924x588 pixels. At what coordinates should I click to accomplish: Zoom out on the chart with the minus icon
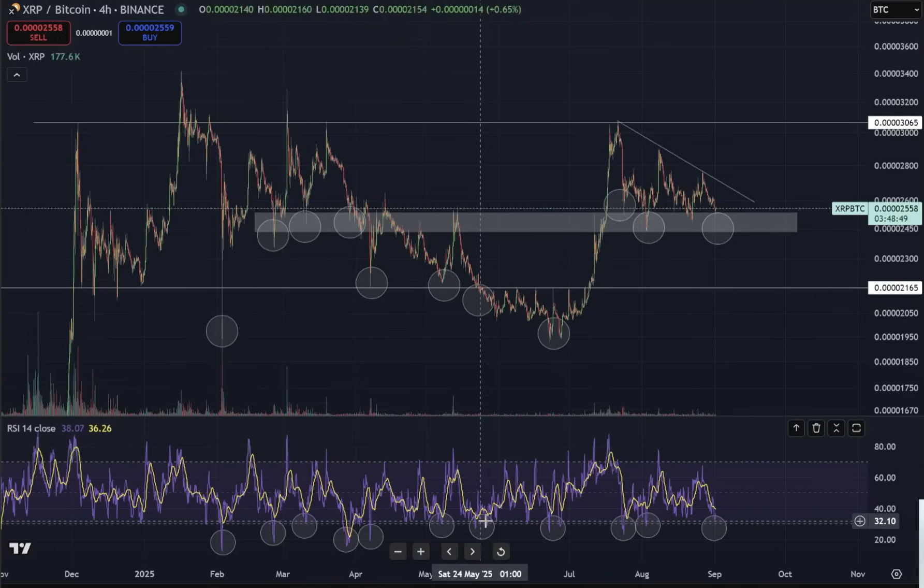[x=398, y=552]
